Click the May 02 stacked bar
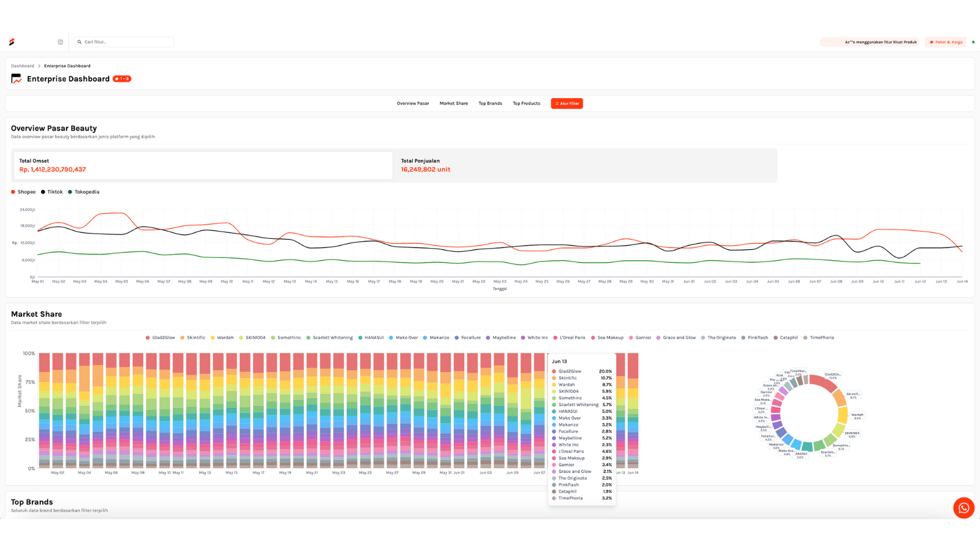 (x=58, y=410)
